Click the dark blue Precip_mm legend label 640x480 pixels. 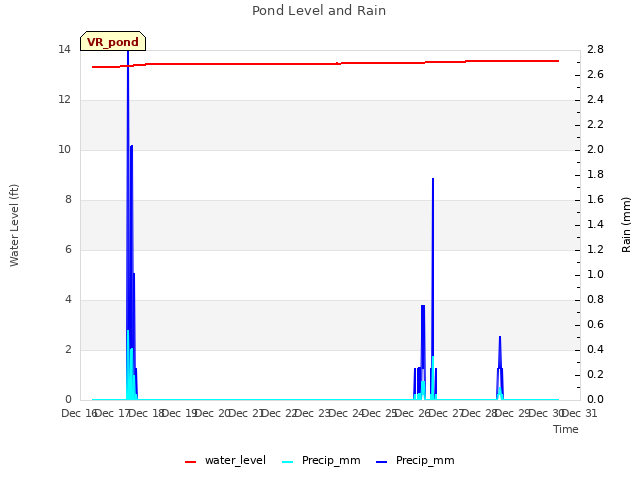425,460
